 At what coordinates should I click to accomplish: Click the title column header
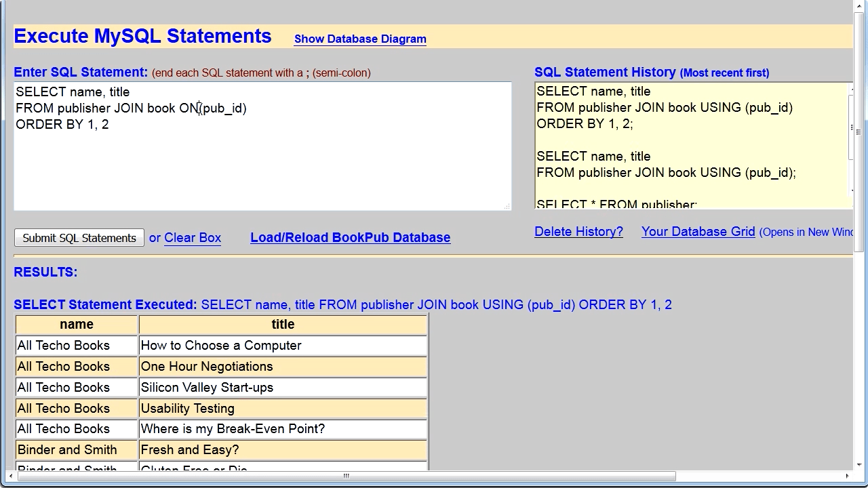283,324
